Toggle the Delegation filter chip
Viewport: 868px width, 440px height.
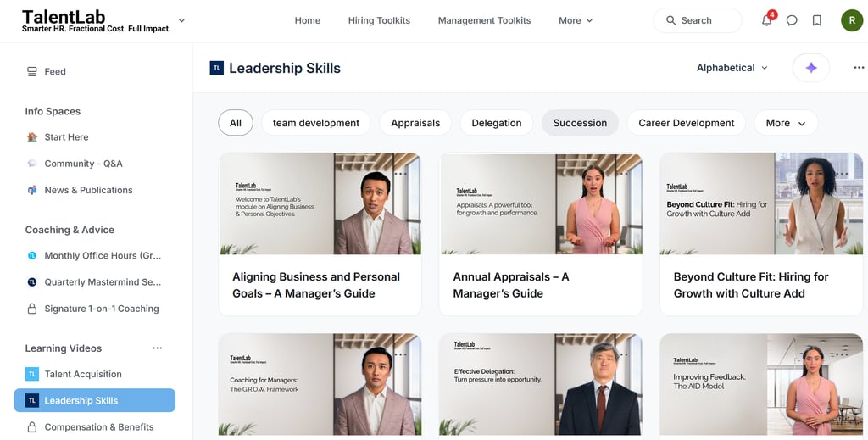click(497, 123)
